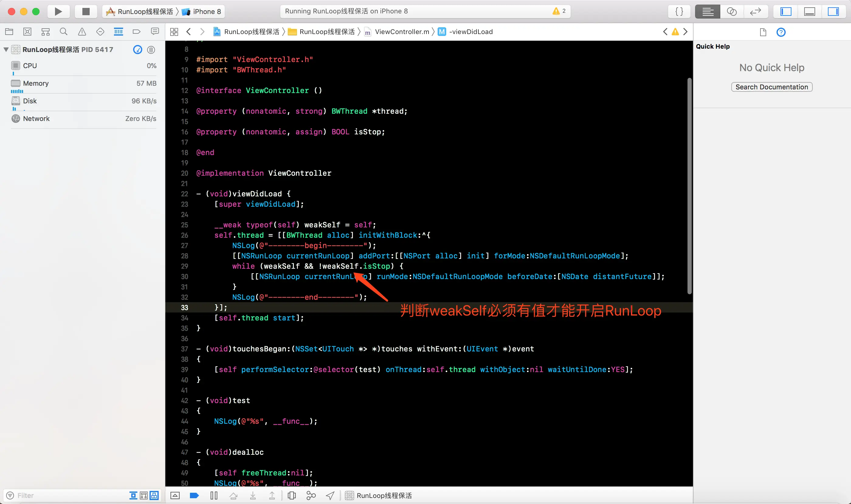Open the -viewDidLoad method jump bar
851x504 pixels.
471,32
